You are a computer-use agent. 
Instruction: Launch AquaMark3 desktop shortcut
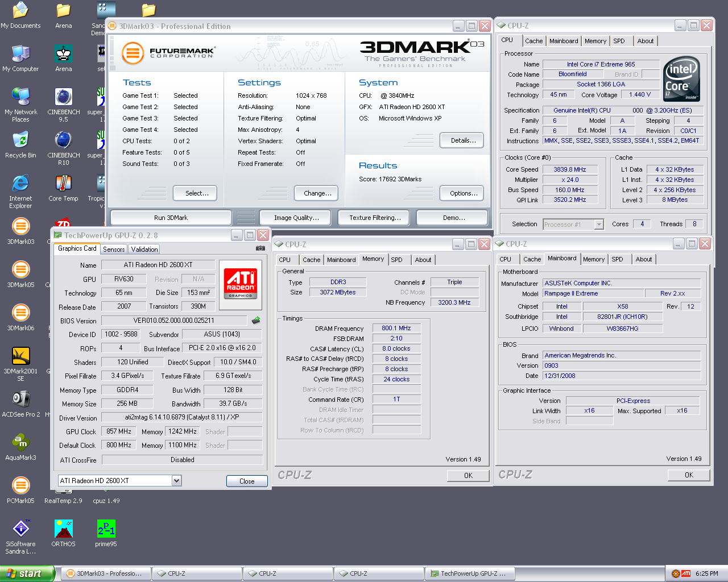click(20, 447)
